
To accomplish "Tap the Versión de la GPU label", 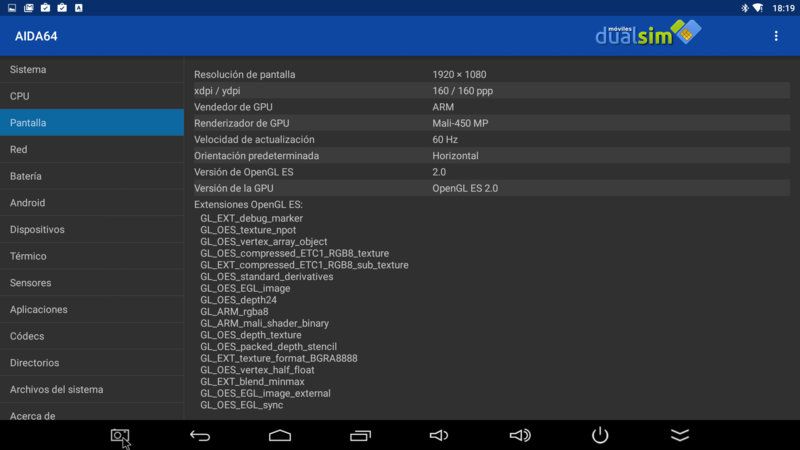I will (x=234, y=188).
